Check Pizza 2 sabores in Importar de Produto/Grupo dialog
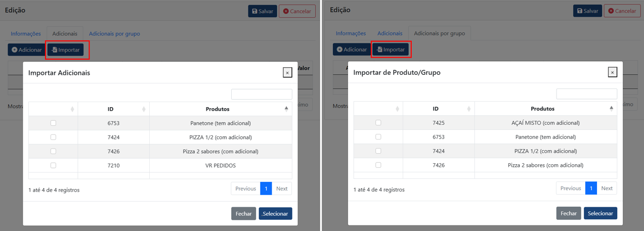644x231 pixels. pos(378,165)
